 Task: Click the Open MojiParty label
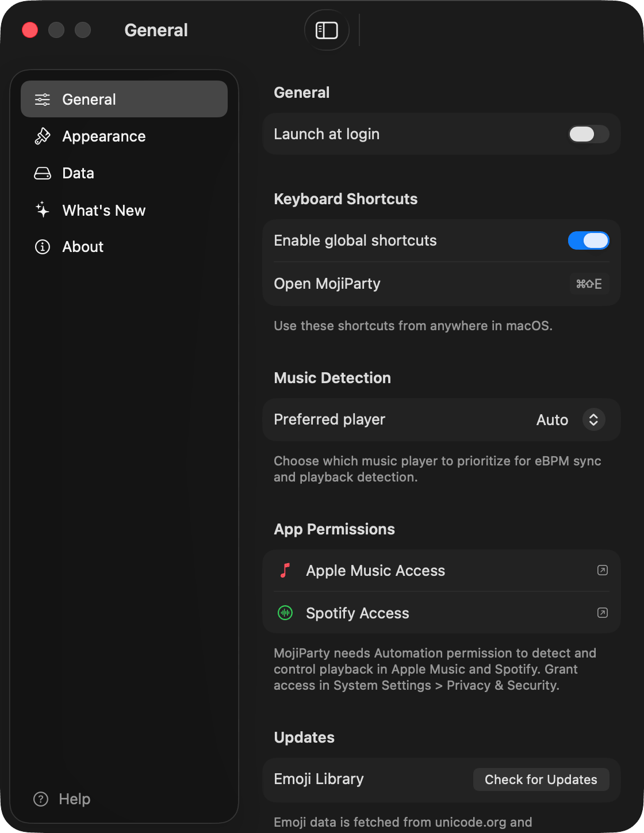tap(327, 284)
